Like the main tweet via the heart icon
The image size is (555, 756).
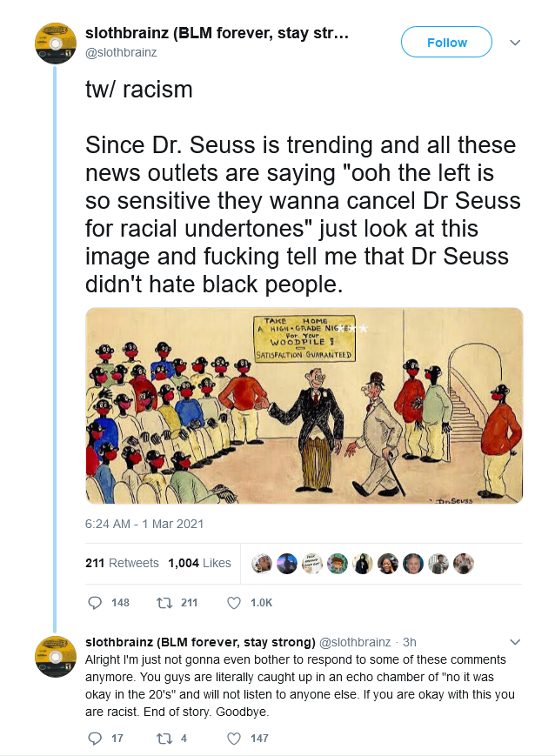click(234, 603)
